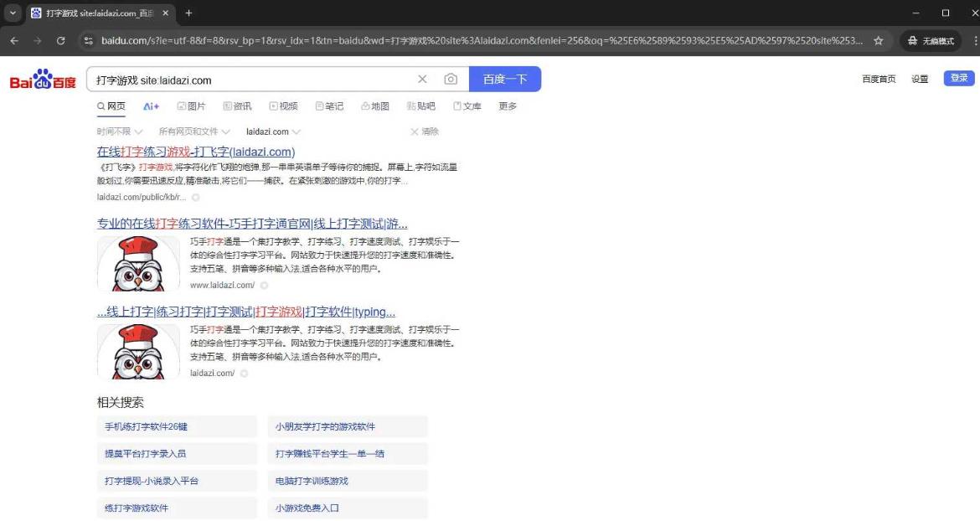Open result 专业的在线打字练习软件-巧手打字通官网
This screenshot has width=980, height=521.
tap(252, 224)
